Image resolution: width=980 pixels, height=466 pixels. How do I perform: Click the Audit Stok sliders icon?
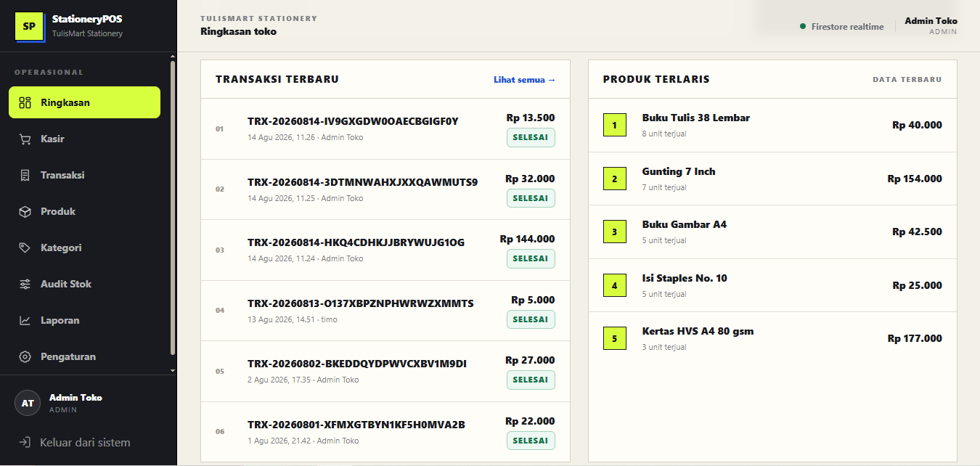click(25, 284)
